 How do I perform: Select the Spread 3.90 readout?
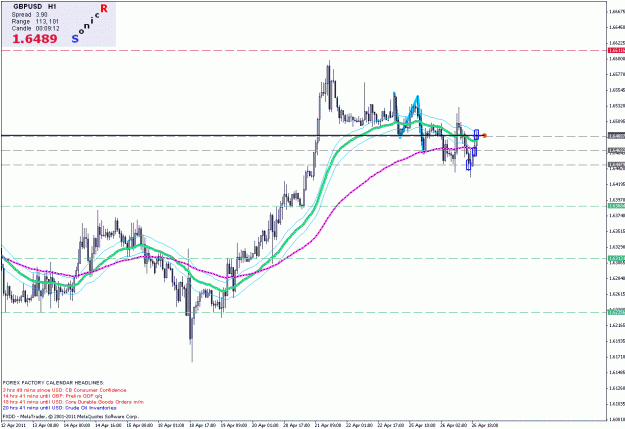[29, 14]
